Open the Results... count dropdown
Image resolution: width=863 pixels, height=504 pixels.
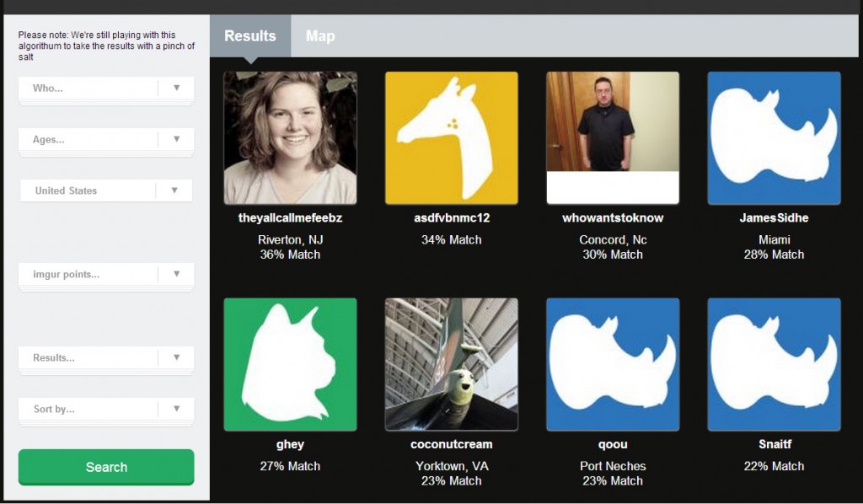pos(106,357)
